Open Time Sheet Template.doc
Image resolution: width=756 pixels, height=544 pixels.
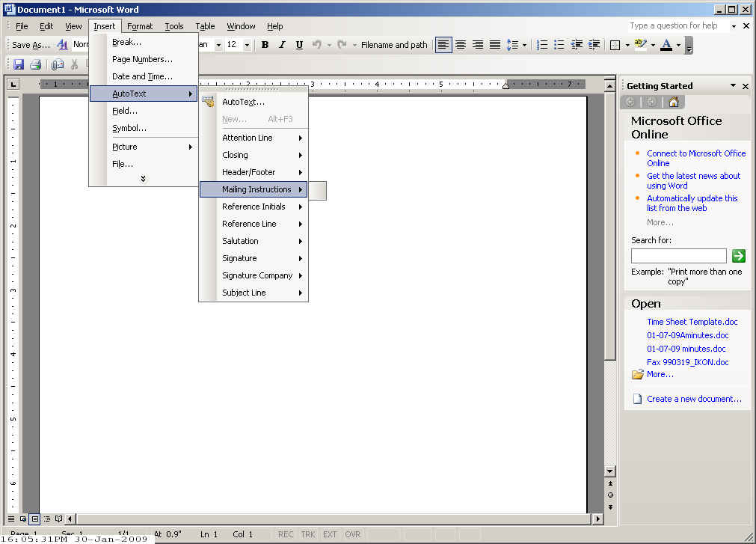click(692, 322)
